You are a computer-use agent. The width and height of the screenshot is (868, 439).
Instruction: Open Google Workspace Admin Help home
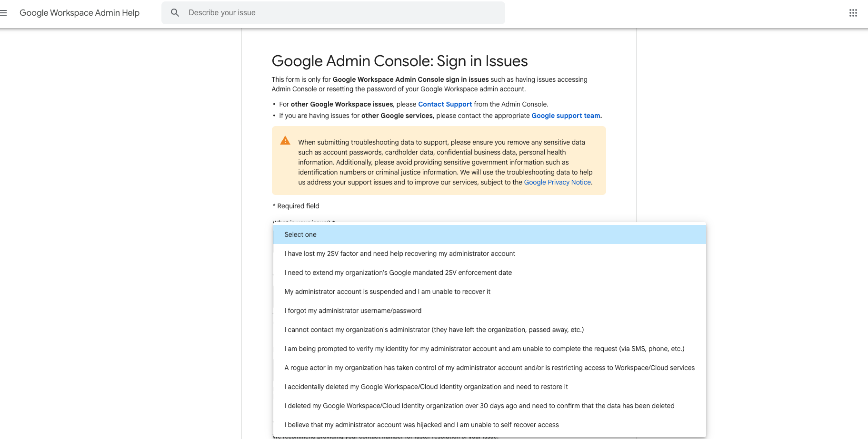click(x=80, y=13)
